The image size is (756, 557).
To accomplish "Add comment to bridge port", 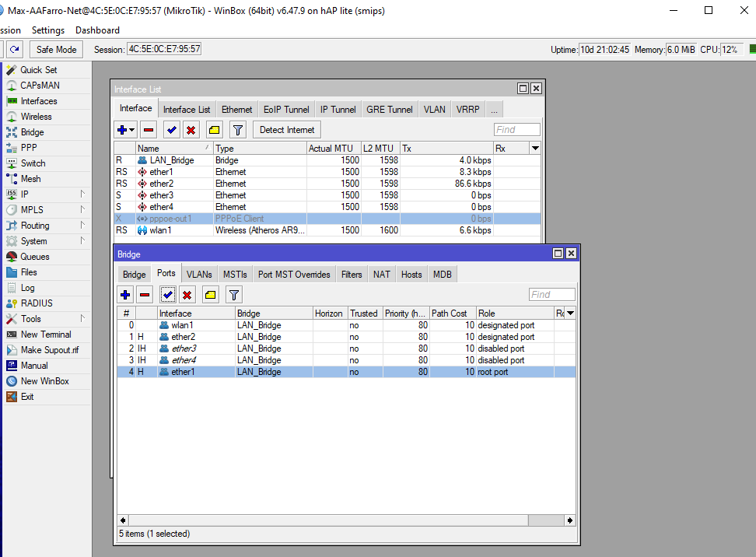I will pyautogui.click(x=210, y=295).
